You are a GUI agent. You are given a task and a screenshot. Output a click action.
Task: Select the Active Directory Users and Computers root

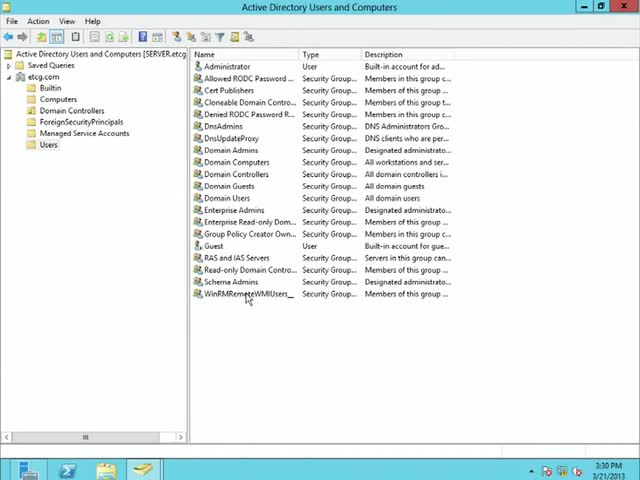101,54
